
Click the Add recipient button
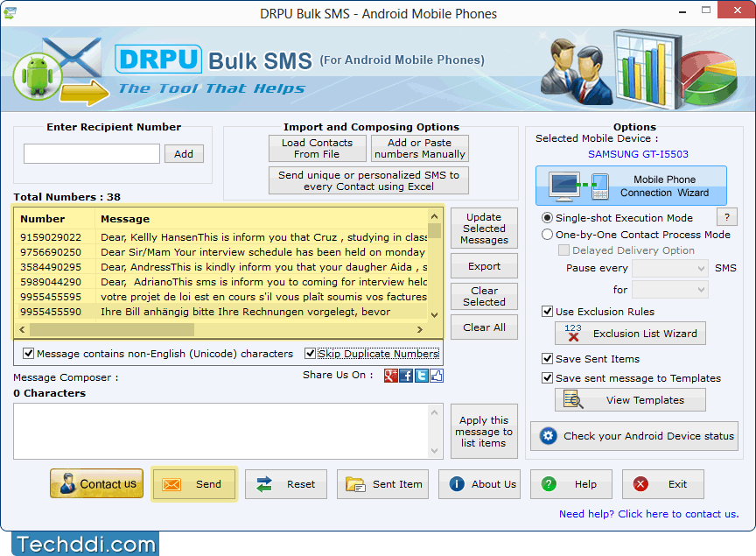[x=184, y=154]
